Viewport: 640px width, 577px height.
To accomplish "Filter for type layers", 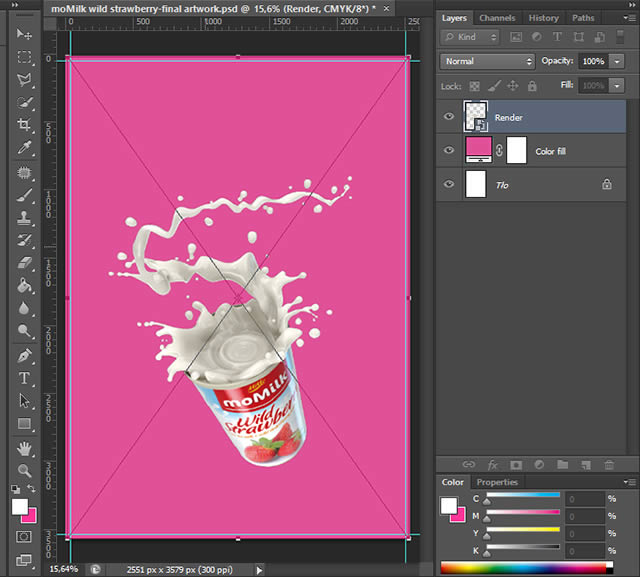I will (x=557, y=37).
